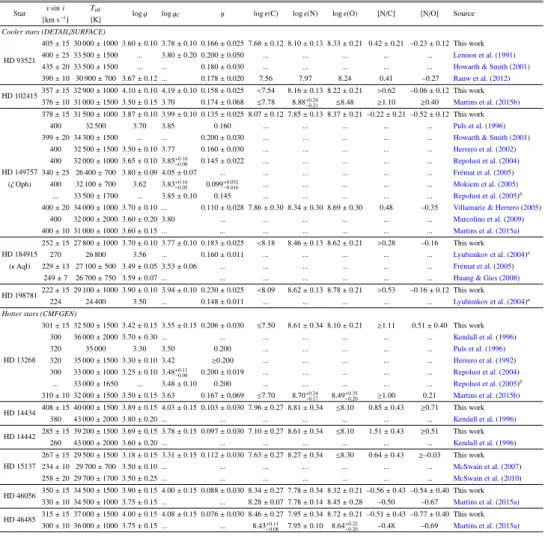Click the star name 'HD 102415'
Viewport: 545px width, 538px height.
(x=19, y=96)
